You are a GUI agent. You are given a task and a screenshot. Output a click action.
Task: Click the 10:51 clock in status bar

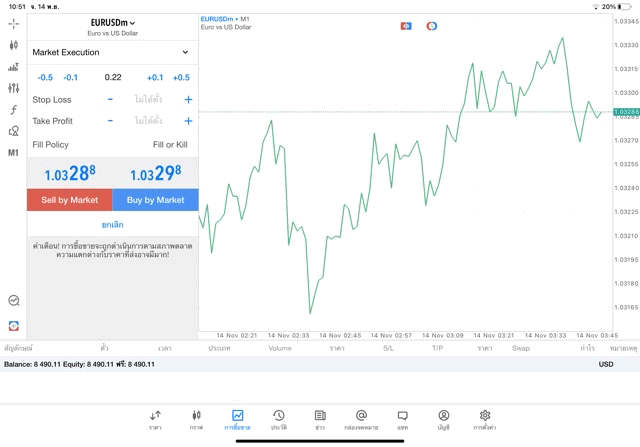click(17, 7)
